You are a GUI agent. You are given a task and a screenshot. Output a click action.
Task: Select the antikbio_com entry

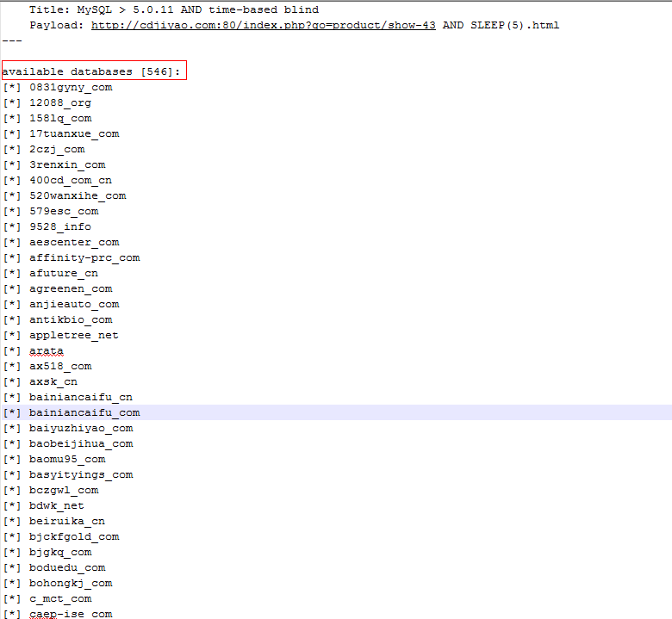click(71, 319)
